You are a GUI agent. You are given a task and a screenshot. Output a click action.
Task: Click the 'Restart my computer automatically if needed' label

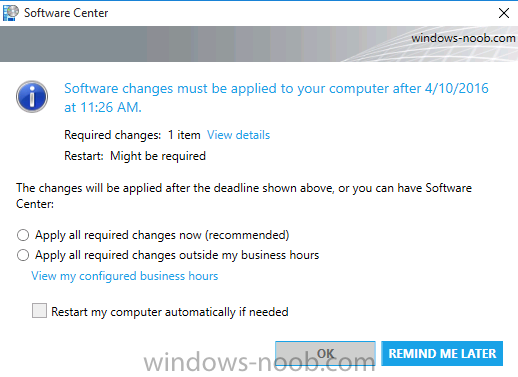coord(170,312)
